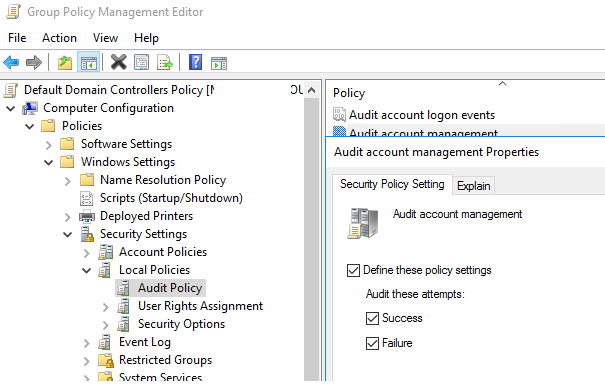
Task: Select the Audit Policy tree item
Action: point(170,288)
